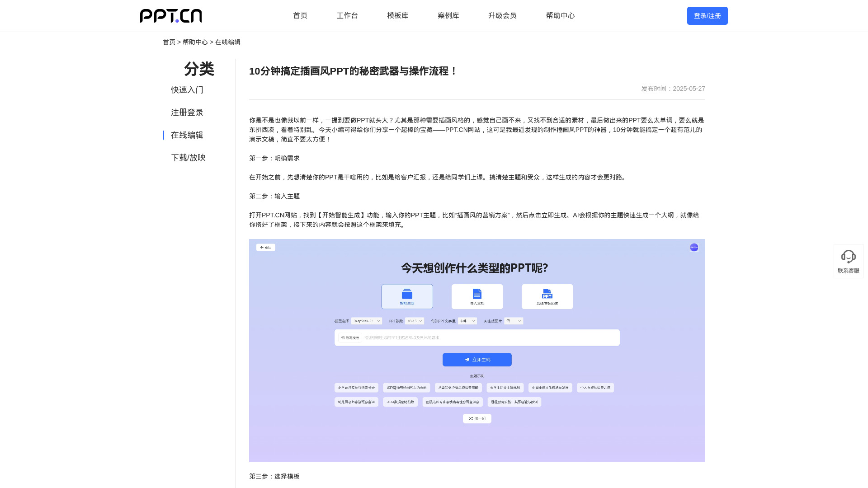Click the 登录/注册 button
This screenshot has height=488, width=868.
point(707,16)
